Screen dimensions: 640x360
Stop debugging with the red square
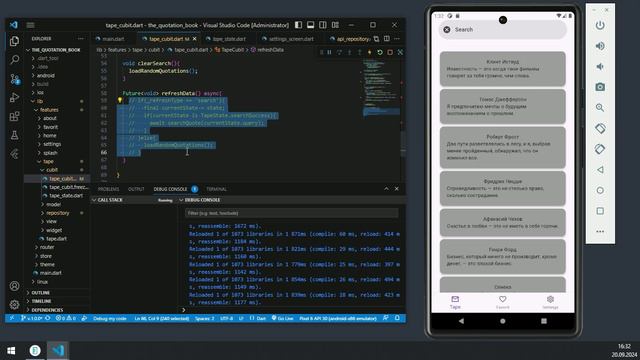click(x=390, y=52)
